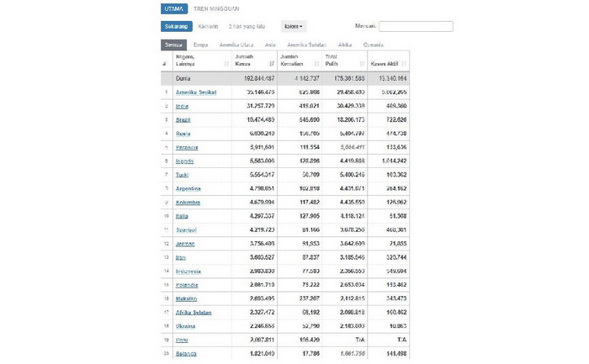Screen dimensions: 589x364
Task: Open the Afrika Selatan country link
Action: 194,313
